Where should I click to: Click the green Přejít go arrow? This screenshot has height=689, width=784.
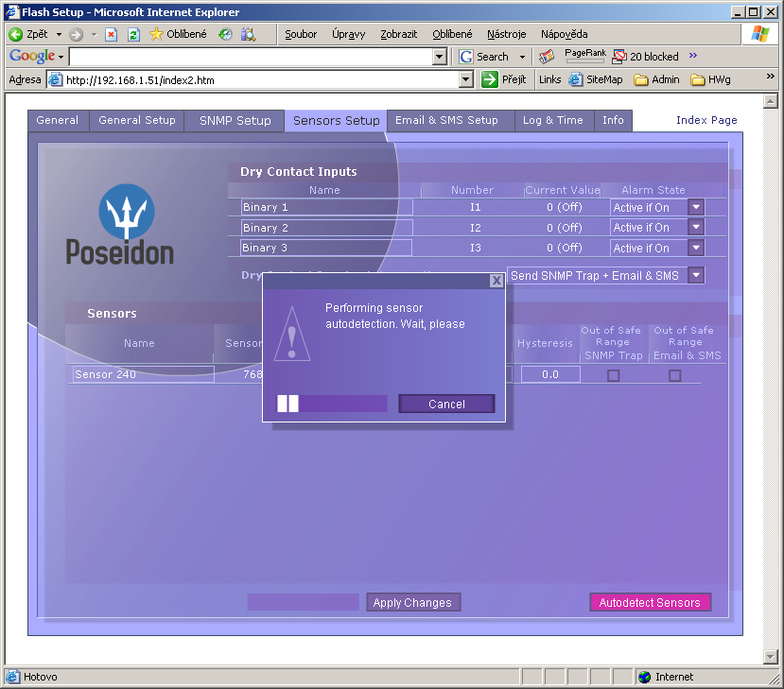[490, 79]
